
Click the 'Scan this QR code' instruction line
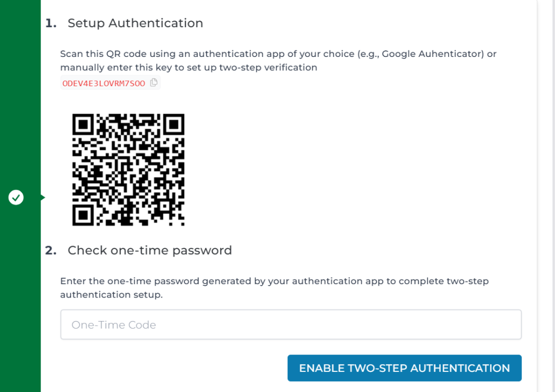pos(217,54)
